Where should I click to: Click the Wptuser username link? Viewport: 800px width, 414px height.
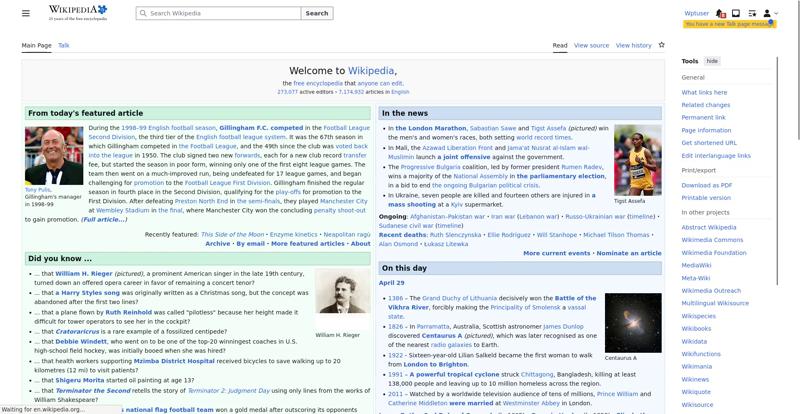(696, 14)
